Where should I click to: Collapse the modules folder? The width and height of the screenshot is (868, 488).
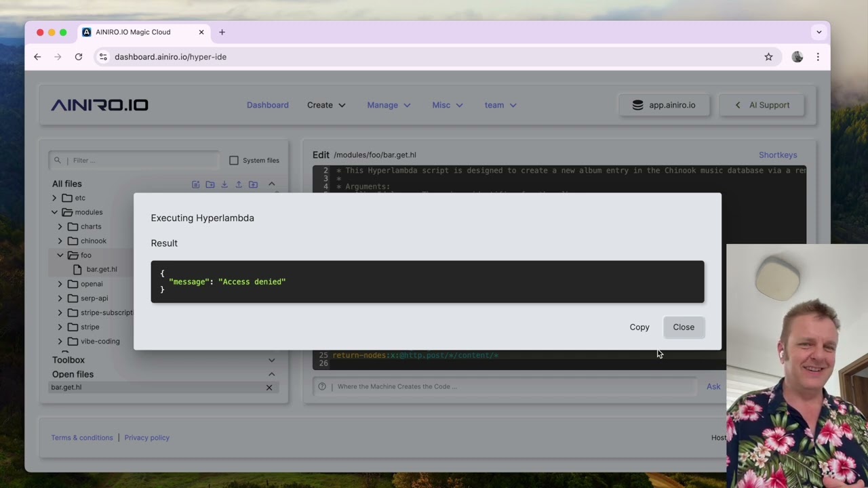[x=54, y=212]
